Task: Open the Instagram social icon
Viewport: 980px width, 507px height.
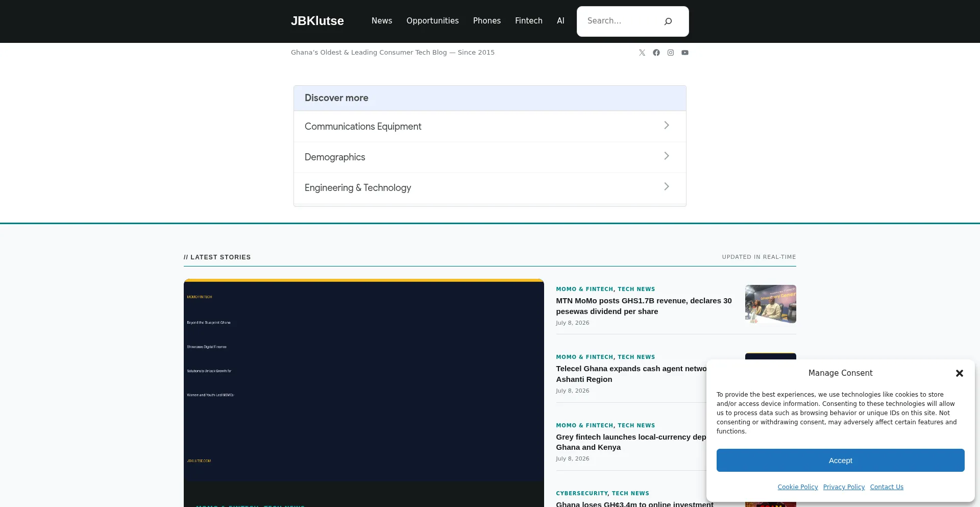Action: [x=671, y=53]
